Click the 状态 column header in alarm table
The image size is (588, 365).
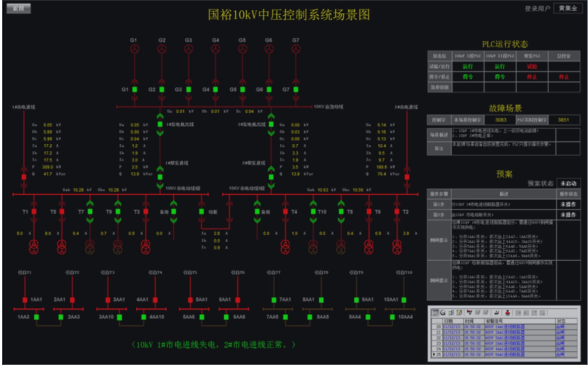pyautogui.click(x=566, y=321)
